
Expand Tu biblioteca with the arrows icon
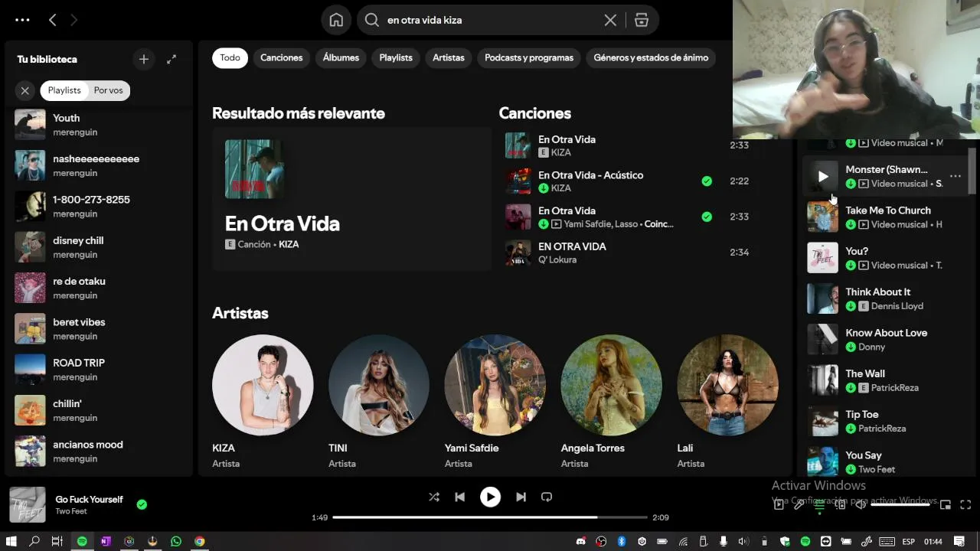(171, 59)
